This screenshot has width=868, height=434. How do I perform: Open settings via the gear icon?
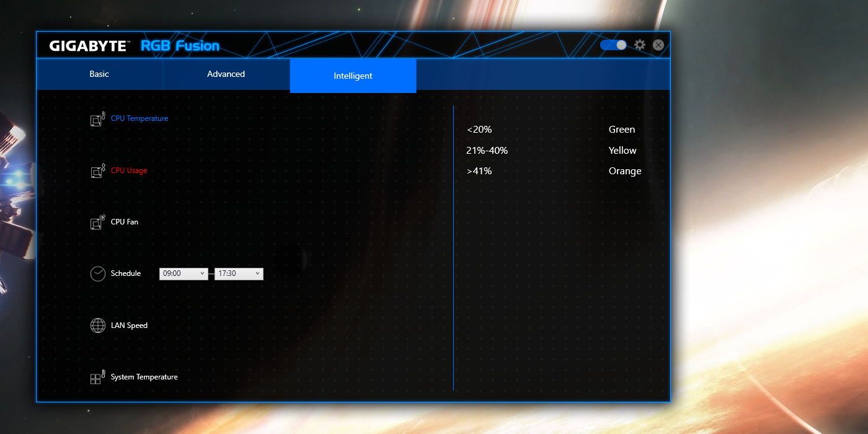[640, 45]
